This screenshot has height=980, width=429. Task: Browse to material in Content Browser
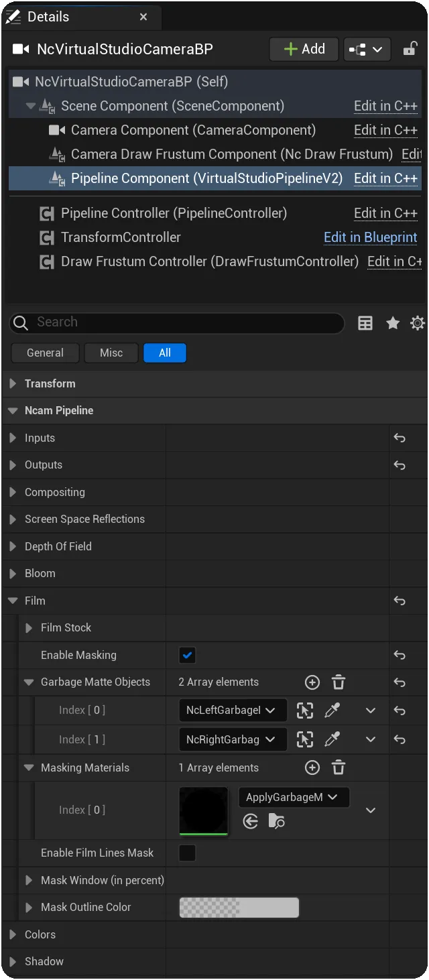pyautogui.click(x=277, y=821)
